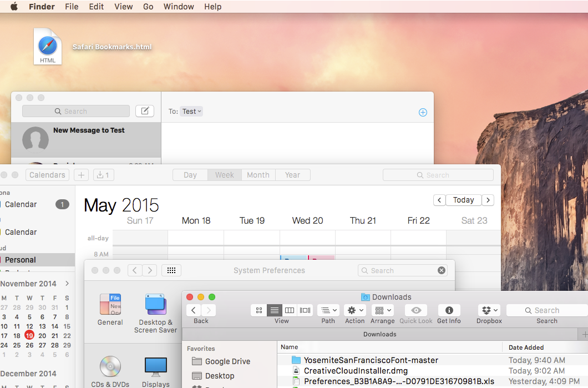Select the New Message to Test conversation
Viewport: 588px width, 388px height.
(86, 139)
